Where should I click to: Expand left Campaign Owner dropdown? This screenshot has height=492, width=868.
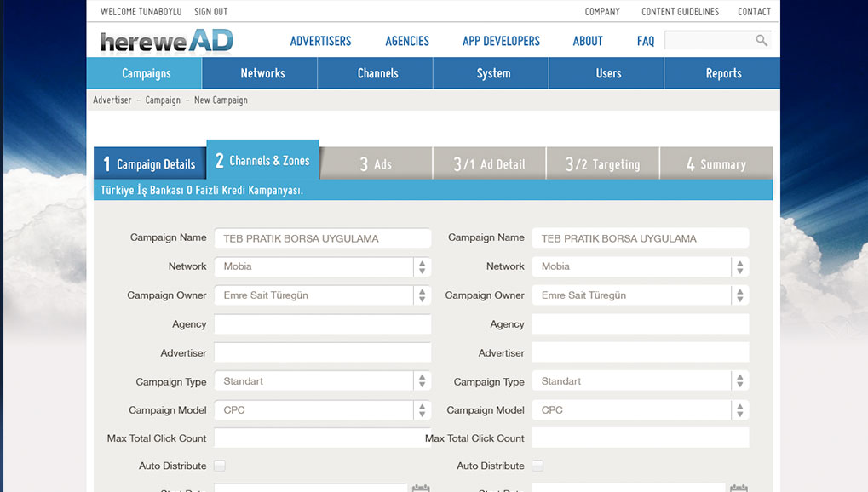323,295
